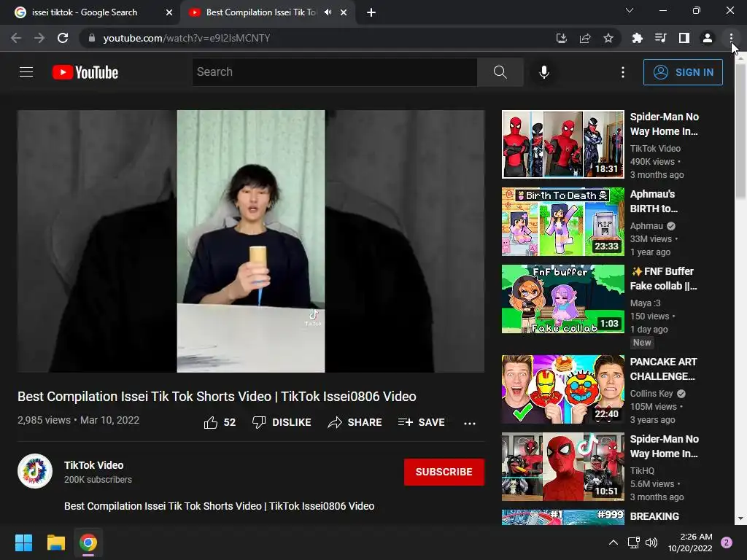The width and height of the screenshot is (747, 560).
Task: Install app icon in address bar
Action: 561,38
